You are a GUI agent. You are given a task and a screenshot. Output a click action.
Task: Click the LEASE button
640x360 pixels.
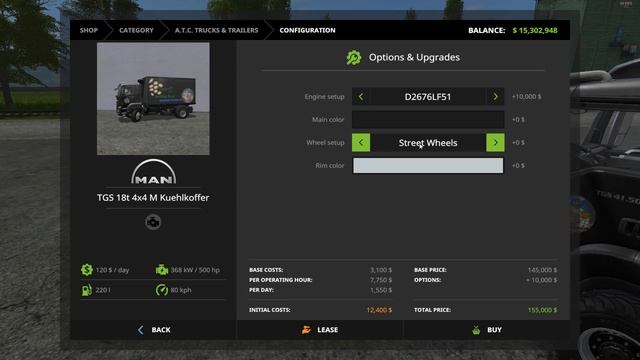[320, 330]
